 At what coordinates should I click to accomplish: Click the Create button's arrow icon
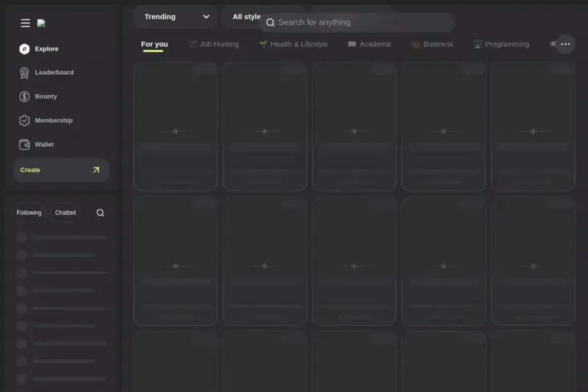point(96,170)
